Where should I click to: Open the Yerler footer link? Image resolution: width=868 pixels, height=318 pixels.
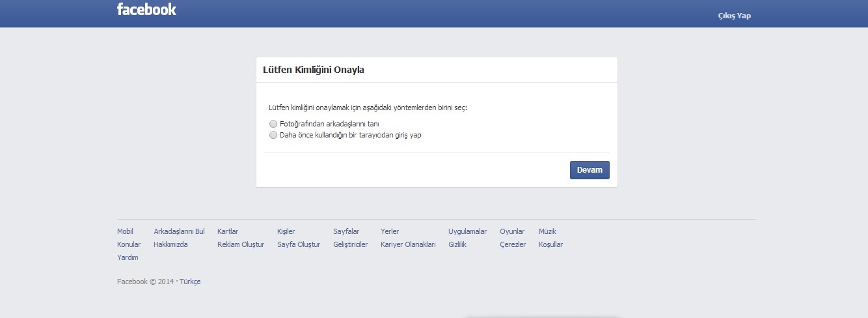(390, 231)
